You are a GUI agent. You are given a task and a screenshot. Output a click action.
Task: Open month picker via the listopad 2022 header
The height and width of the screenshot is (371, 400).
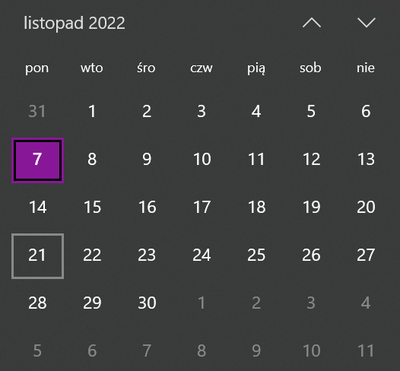(74, 23)
